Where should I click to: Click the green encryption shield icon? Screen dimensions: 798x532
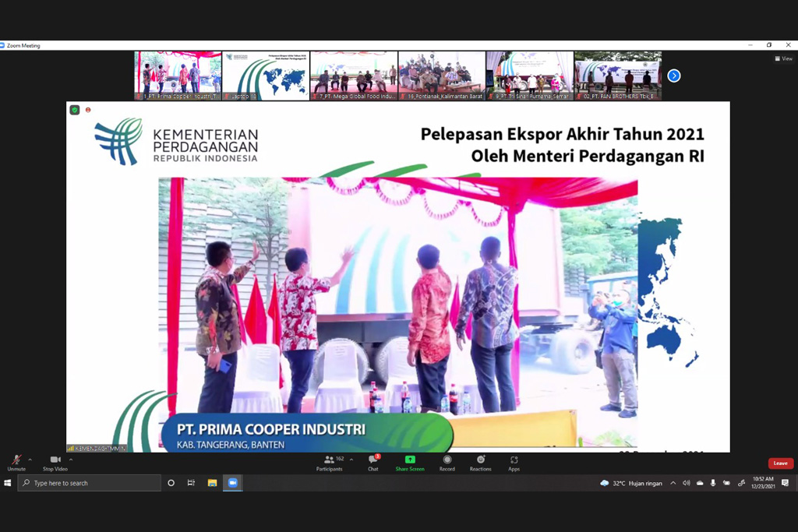(75, 110)
